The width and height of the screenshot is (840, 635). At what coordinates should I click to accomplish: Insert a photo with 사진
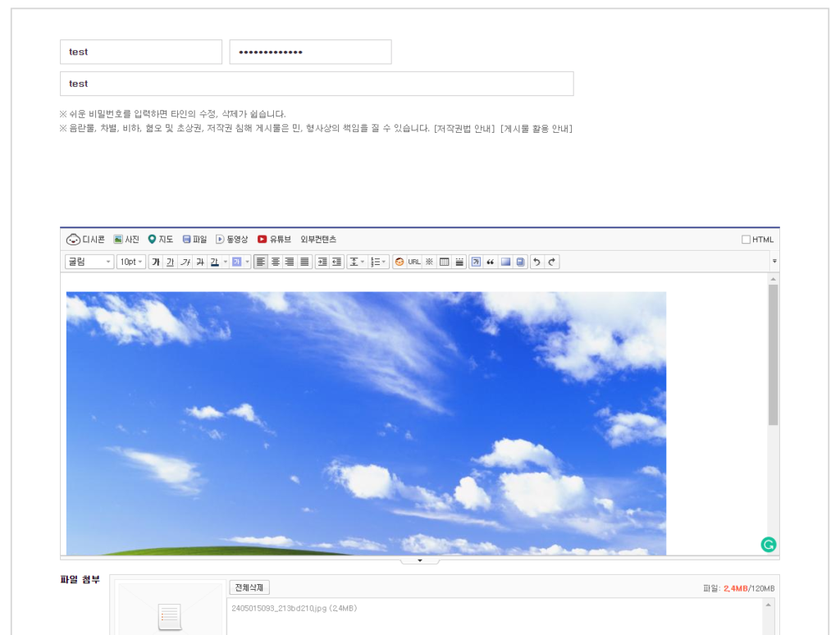point(126,240)
